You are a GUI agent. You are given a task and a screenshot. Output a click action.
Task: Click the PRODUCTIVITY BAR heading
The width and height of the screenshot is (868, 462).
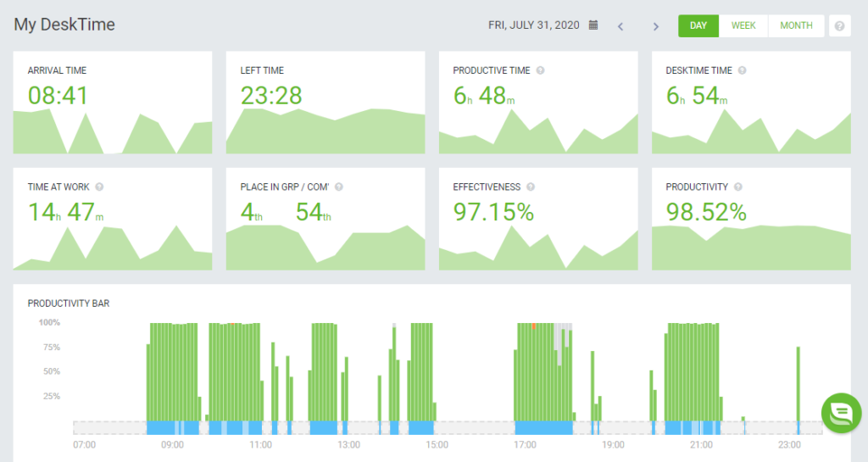coord(69,303)
